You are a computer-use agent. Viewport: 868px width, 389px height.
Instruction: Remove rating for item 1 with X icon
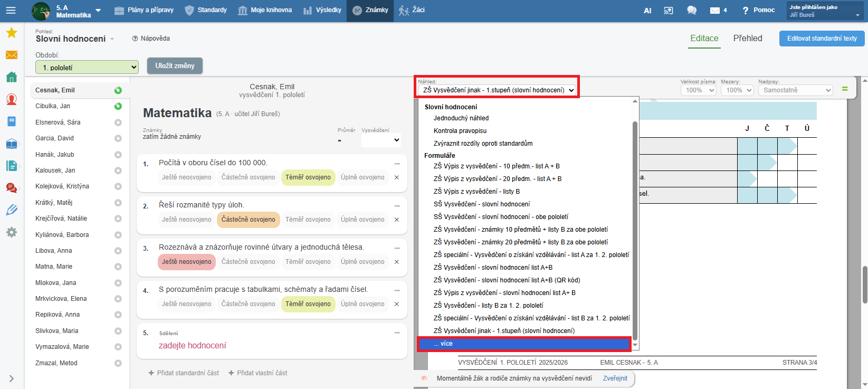click(x=397, y=177)
